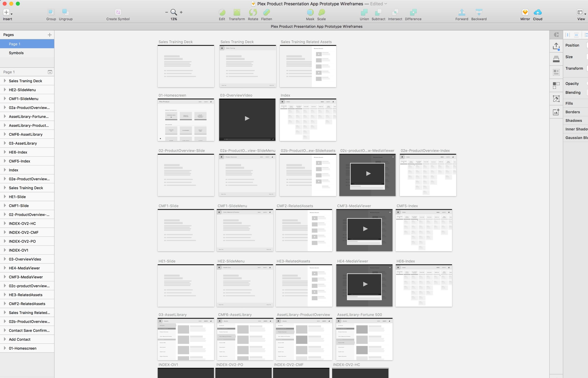Screen dimensions: 588x378
Task: Expand the 01-Homescreen layer
Action: 5,348
